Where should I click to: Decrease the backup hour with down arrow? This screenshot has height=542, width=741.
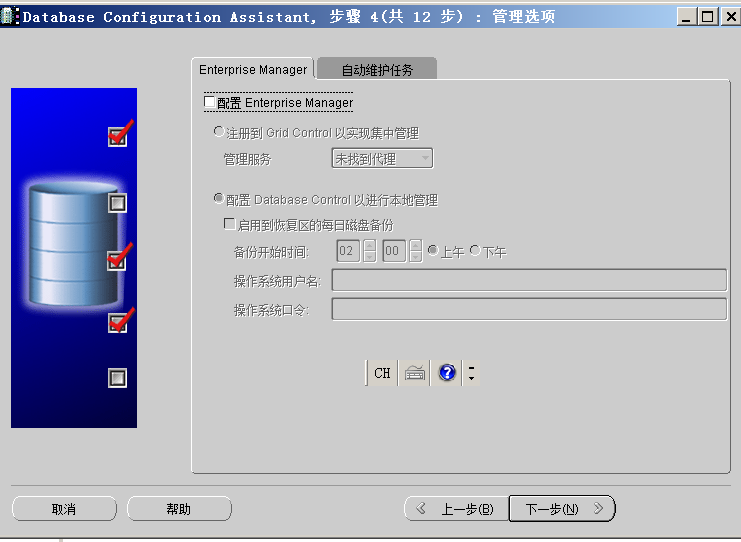(x=370, y=257)
